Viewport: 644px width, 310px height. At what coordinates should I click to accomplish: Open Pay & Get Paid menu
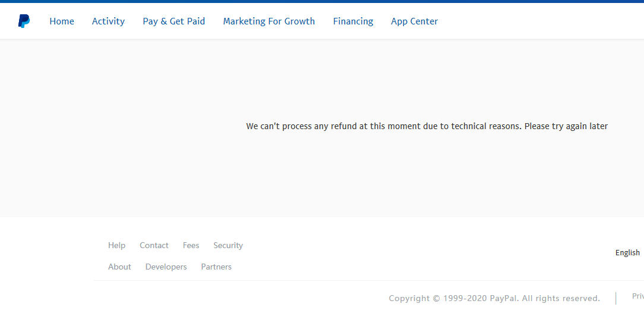point(173,21)
